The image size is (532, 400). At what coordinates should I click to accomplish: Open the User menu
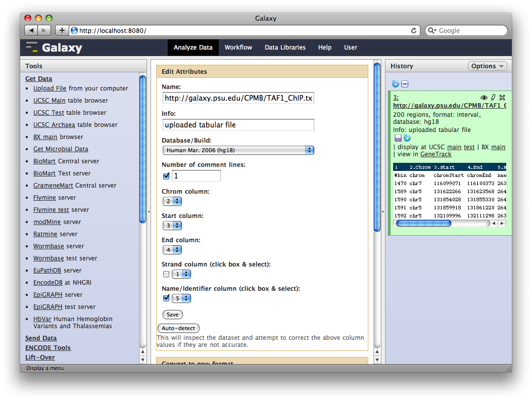[351, 48]
